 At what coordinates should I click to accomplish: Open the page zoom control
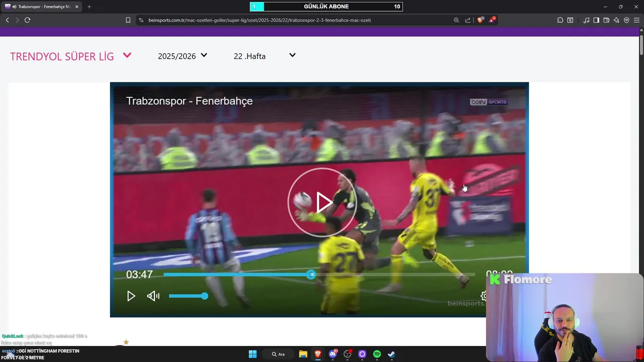pos(456,20)
